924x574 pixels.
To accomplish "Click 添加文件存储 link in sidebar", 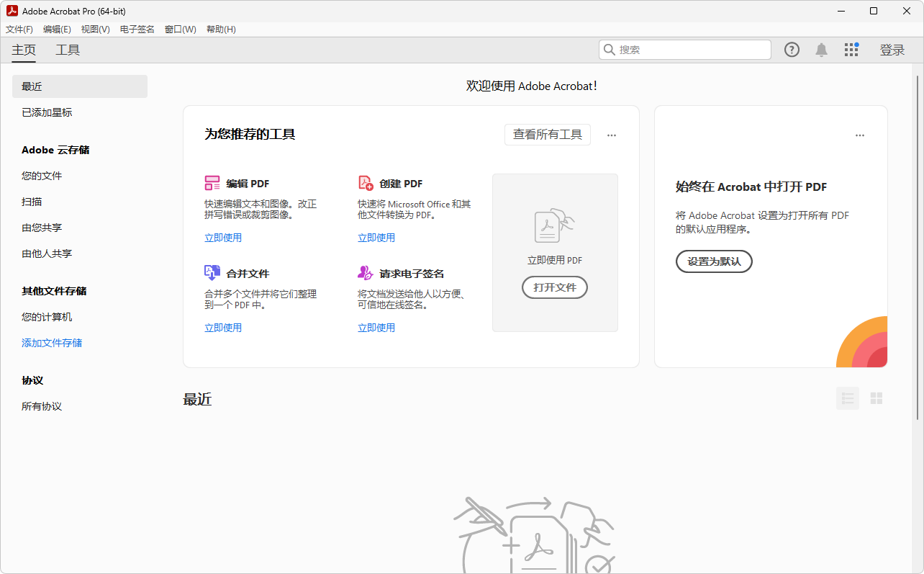I will [52, 343].
